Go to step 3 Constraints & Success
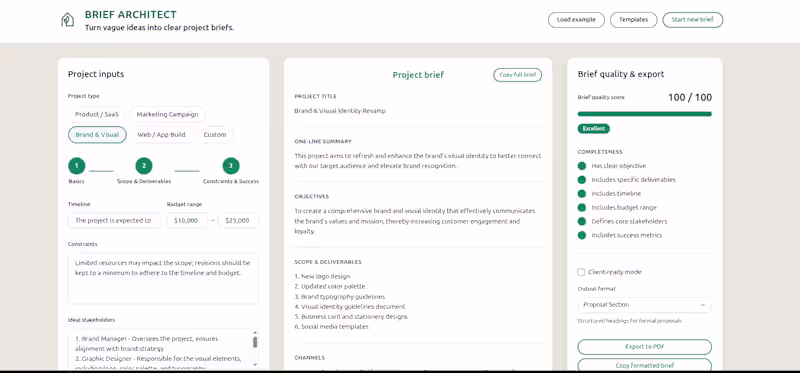The height and width of the screenshot is (373, 800). tap(231, 166)
